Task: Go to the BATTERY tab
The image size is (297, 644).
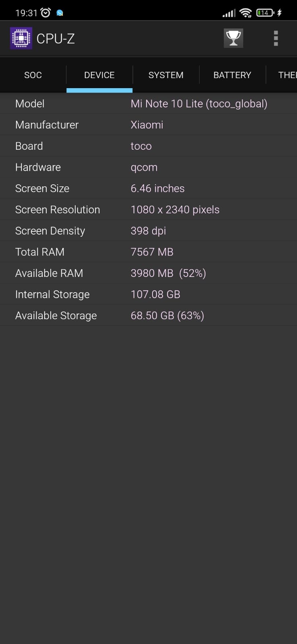Action: tap(232, 75)
